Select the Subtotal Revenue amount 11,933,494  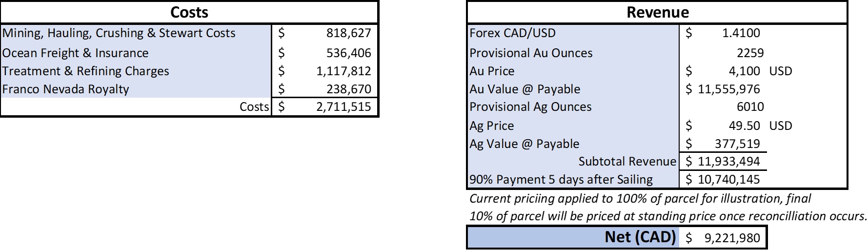(728, 161)
